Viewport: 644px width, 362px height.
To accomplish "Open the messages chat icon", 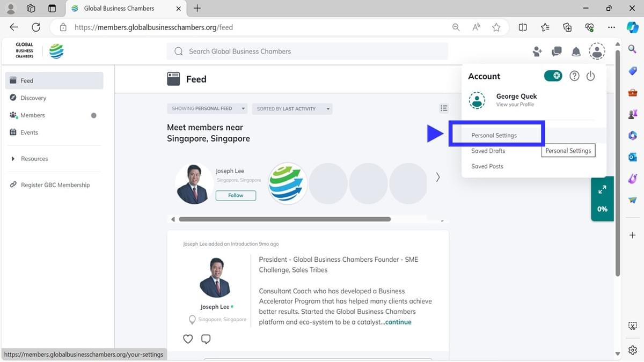I will [557, 51].
